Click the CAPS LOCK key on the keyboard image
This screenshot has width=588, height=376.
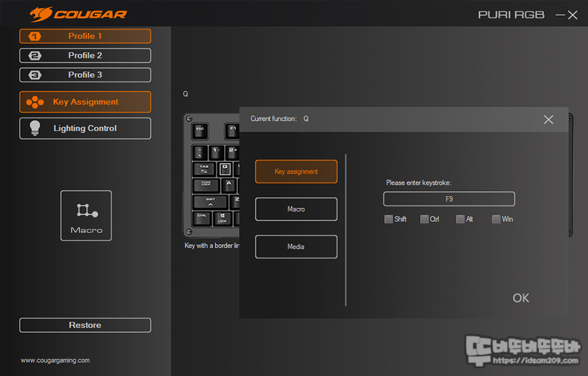tap(206, 185)
